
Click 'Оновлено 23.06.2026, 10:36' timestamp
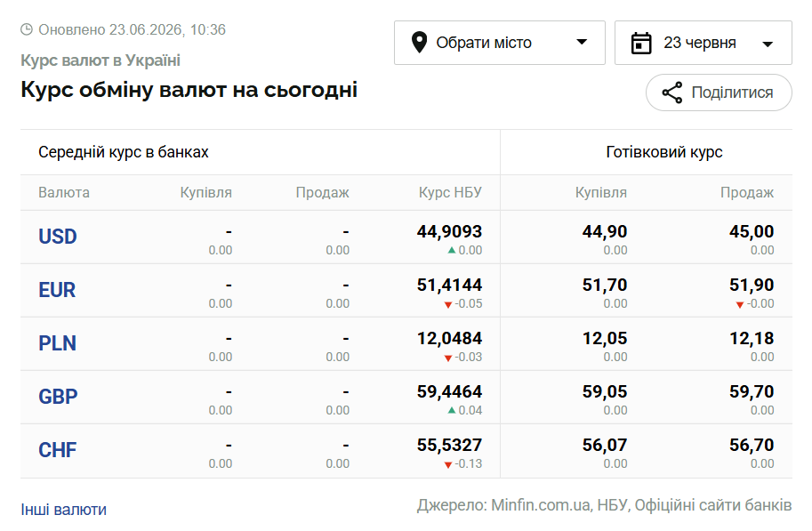tap(132, 29)
